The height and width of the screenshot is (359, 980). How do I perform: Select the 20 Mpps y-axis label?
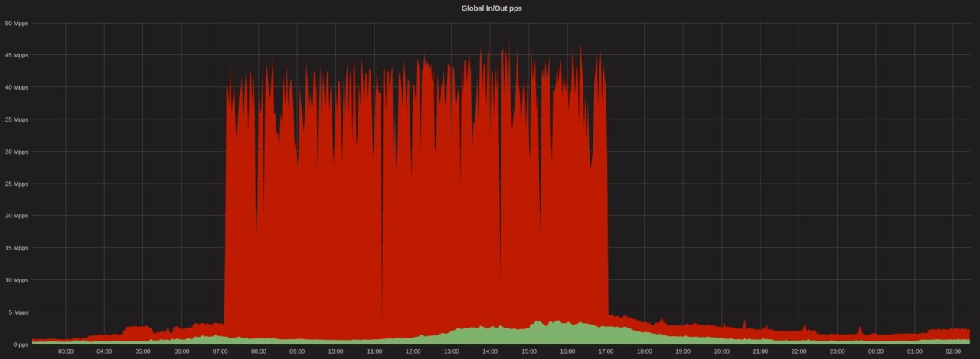tap(16, 216)
